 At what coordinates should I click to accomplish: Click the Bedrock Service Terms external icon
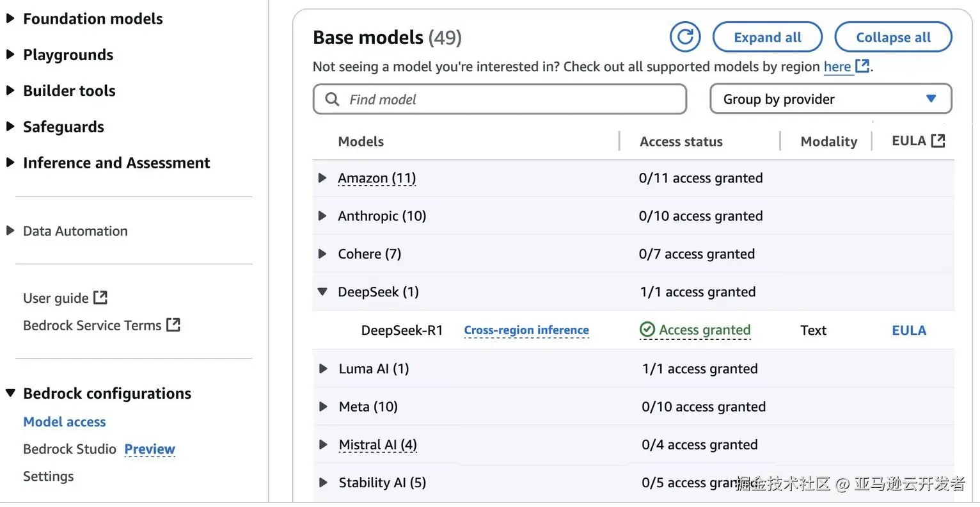[x=173, y=325]
